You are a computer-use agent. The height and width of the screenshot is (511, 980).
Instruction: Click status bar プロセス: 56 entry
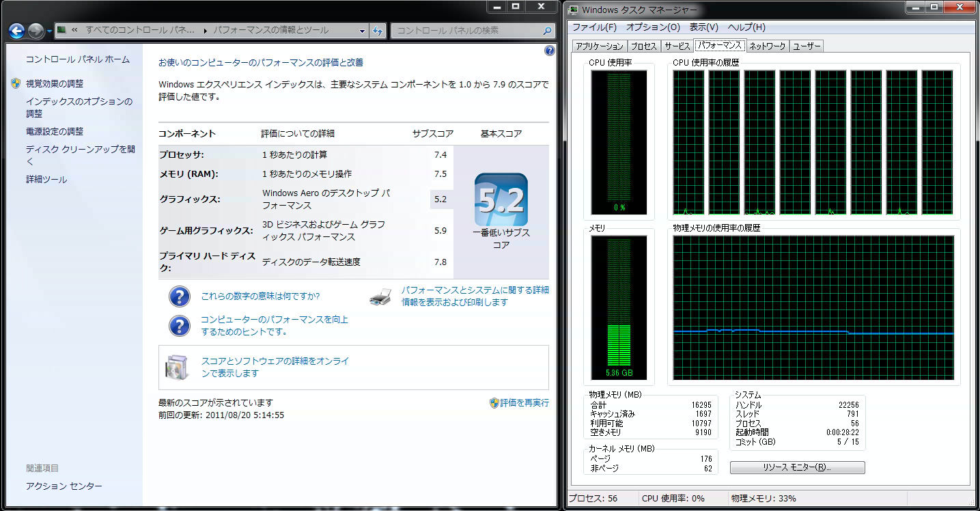tap(593, 499)
